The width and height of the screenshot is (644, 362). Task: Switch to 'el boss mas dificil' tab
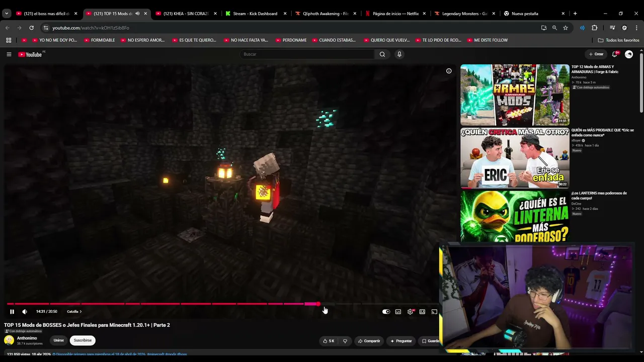(x=47, y=14)
